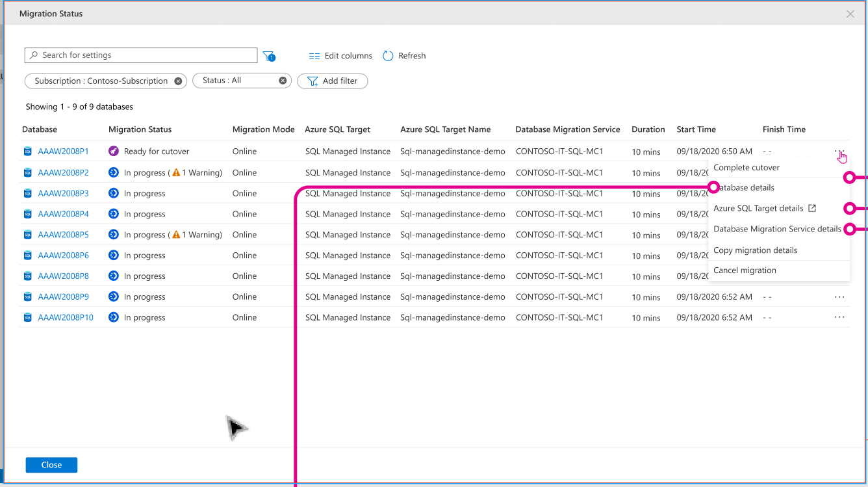
Task: Click the filter funnel icon beside the search box
Action: point(268,55)
